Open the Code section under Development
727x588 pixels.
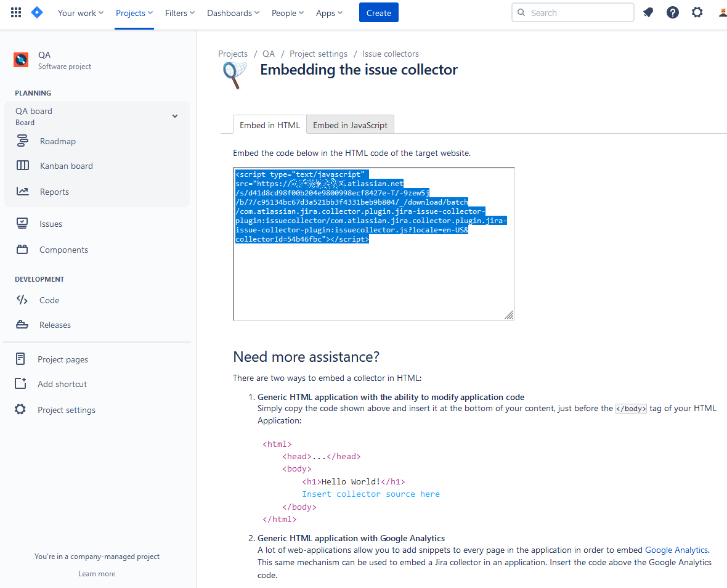pyautogui.click(x=49, y=300)
